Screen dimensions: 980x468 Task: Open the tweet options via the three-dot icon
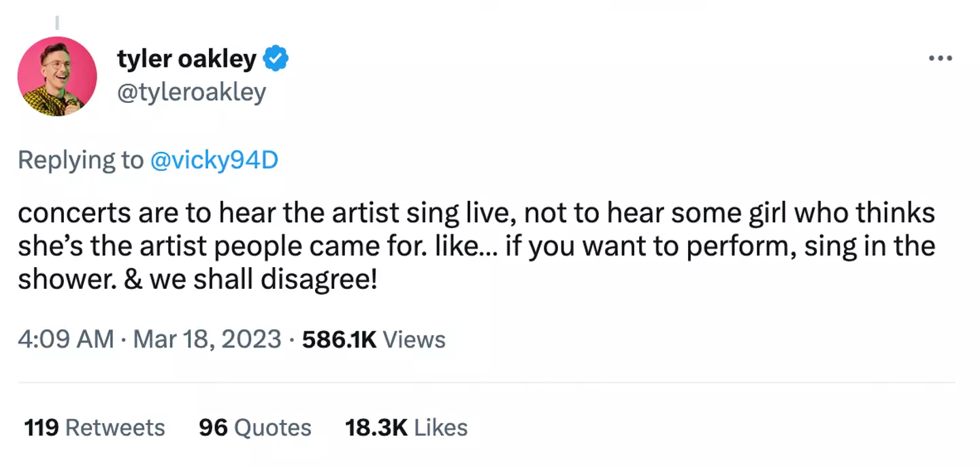pos(940,58)
